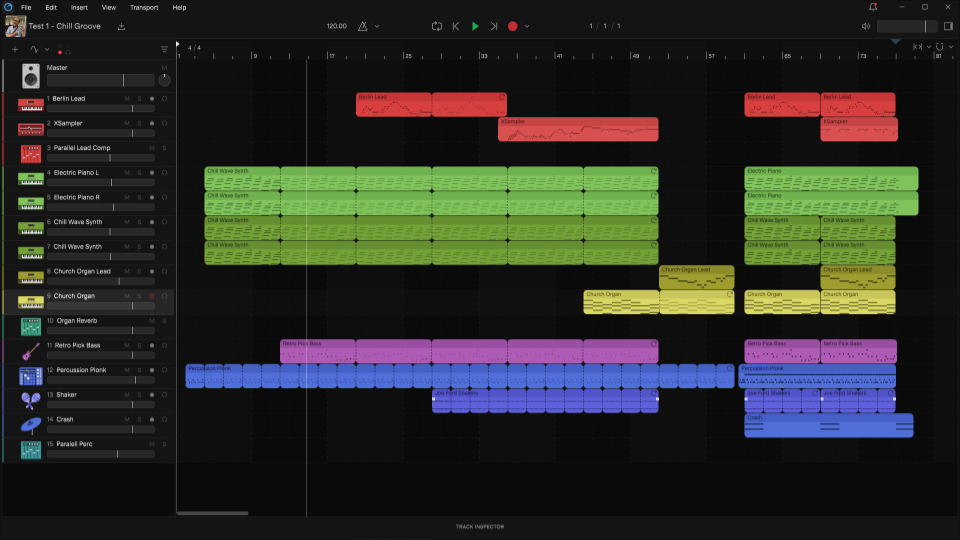This screenshot has height=540, width=960.
Task: Expand record options dropdown arrow
Action: [x=527, y=26]
